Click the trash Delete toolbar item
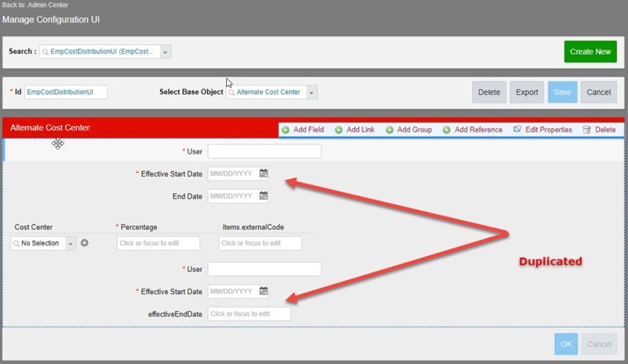Viewport: 628px width, 364px height. tap(599, 129)
